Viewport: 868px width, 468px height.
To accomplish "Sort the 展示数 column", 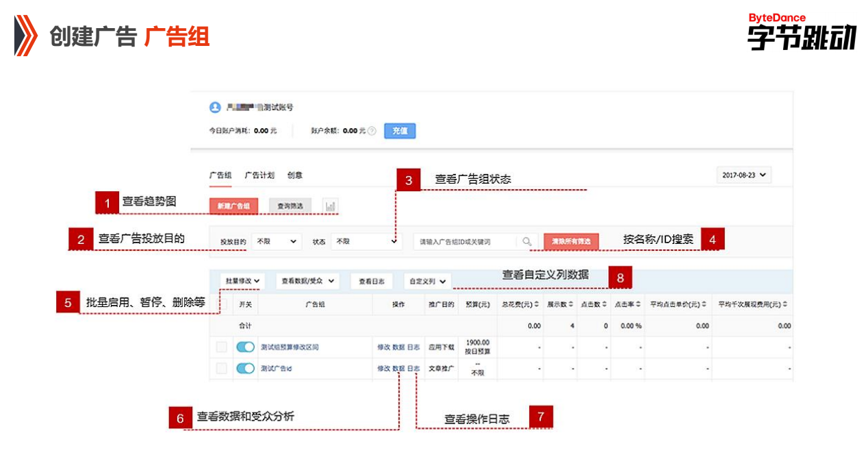I will click(x=572, y=304).
